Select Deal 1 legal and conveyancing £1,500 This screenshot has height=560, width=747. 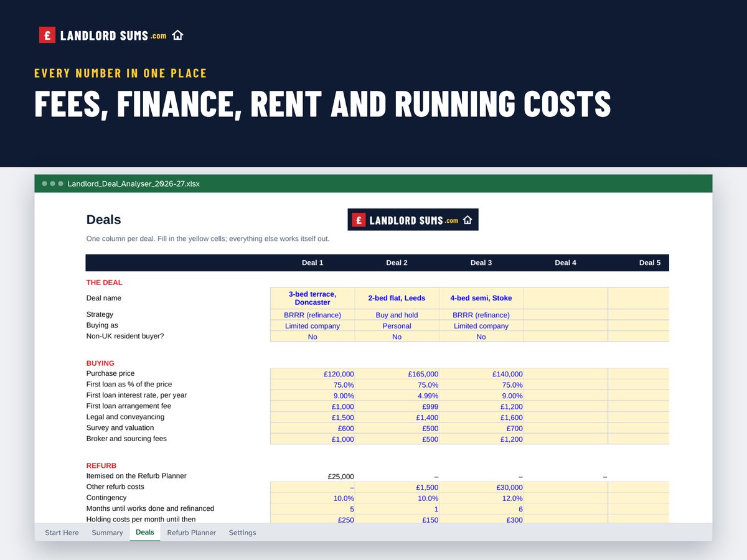click(312, 418)
